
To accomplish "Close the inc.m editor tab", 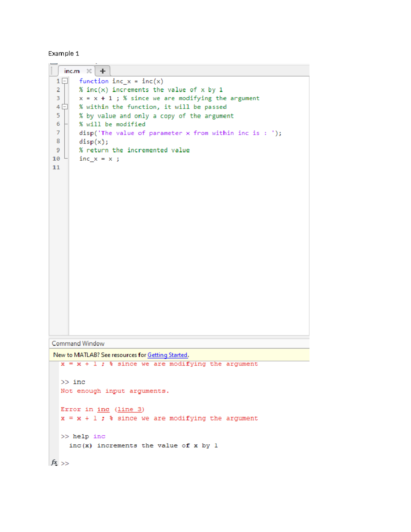I will (89, 71).
